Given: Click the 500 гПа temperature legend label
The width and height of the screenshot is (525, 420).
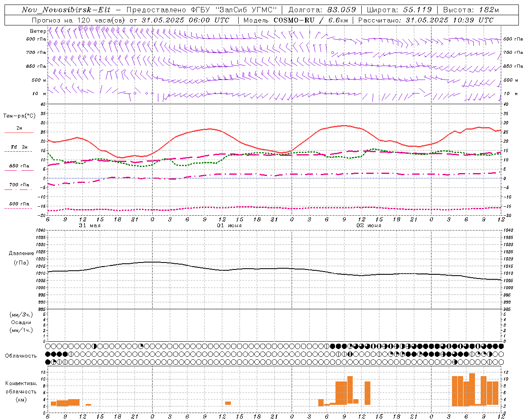Looking at the screenshot, I should point(19,204).
